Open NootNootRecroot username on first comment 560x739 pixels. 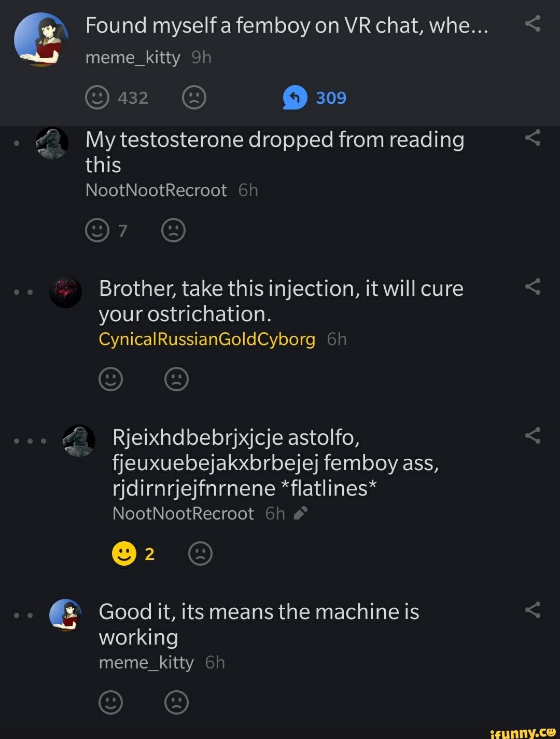click(x=156, y=190)
